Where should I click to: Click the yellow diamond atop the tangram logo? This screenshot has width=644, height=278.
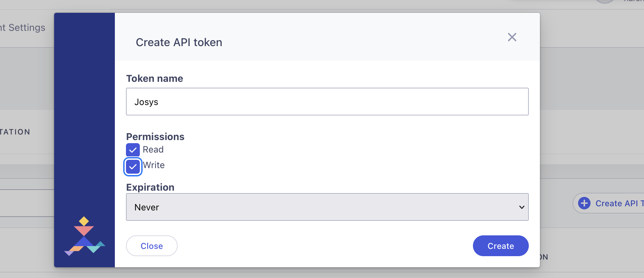click(84, 221)
